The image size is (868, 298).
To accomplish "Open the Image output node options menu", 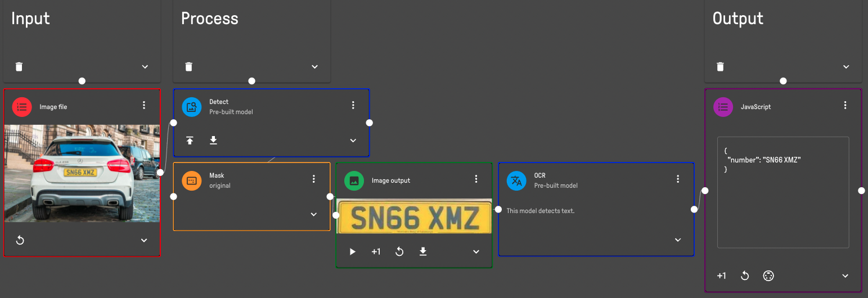I will (x=476, y=179).
